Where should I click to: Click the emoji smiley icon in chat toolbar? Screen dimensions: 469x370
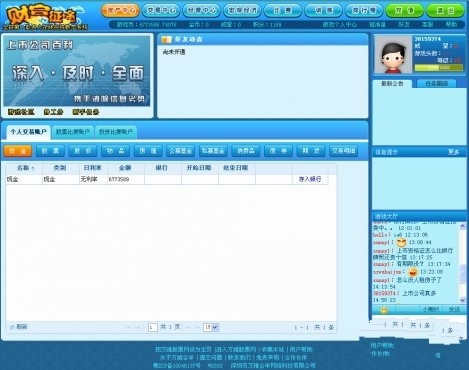tap(384, 310)
